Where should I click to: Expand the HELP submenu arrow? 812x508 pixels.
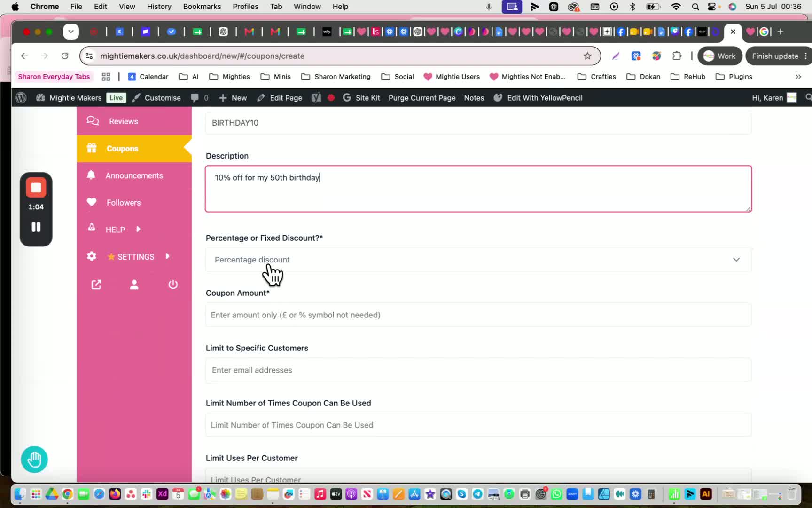tap(138, 229)
